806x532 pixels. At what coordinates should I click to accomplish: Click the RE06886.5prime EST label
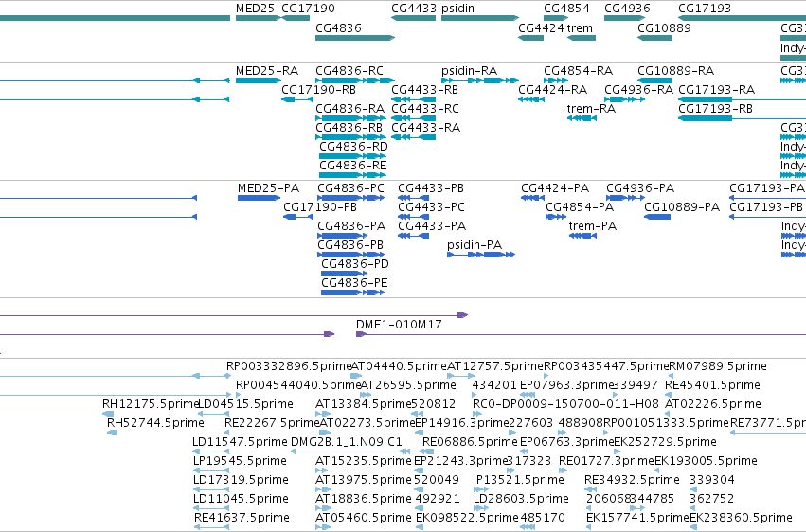(471, 443)
